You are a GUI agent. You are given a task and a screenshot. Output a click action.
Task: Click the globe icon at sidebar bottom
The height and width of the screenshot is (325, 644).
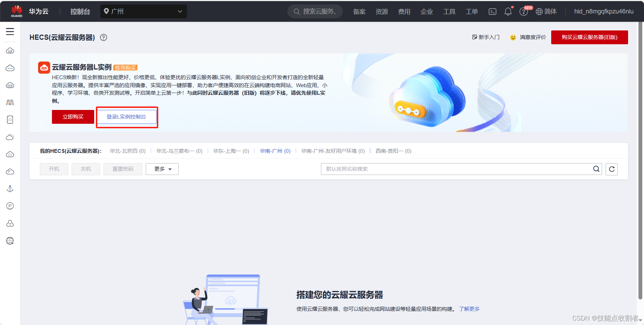tap(10, 241)
